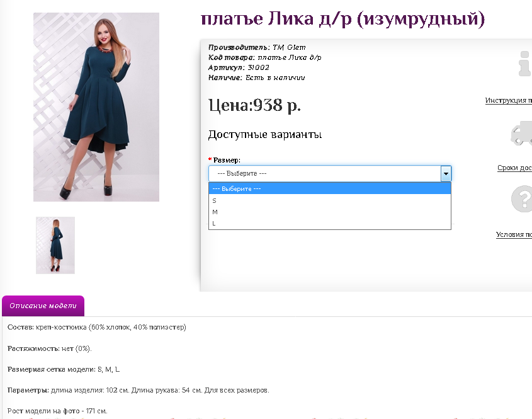Open the Условия link under question icon

(514, 234)
